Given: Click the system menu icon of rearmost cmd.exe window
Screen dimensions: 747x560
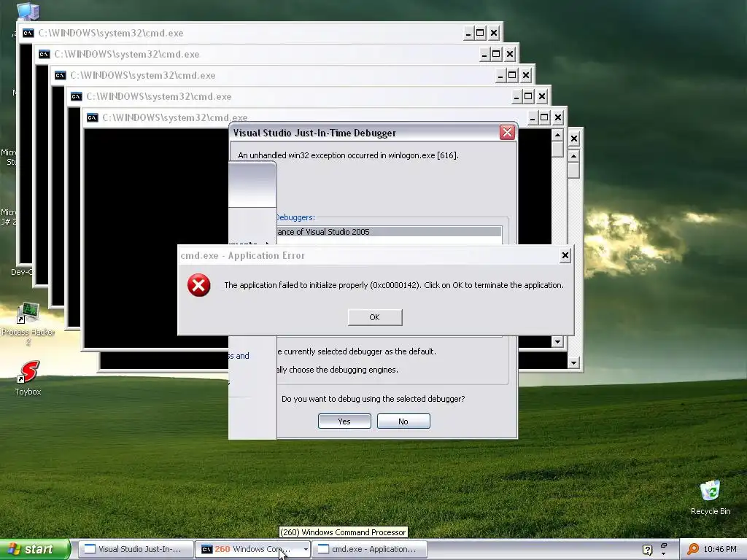Looking at the screenshot, I should click(28, 33).
